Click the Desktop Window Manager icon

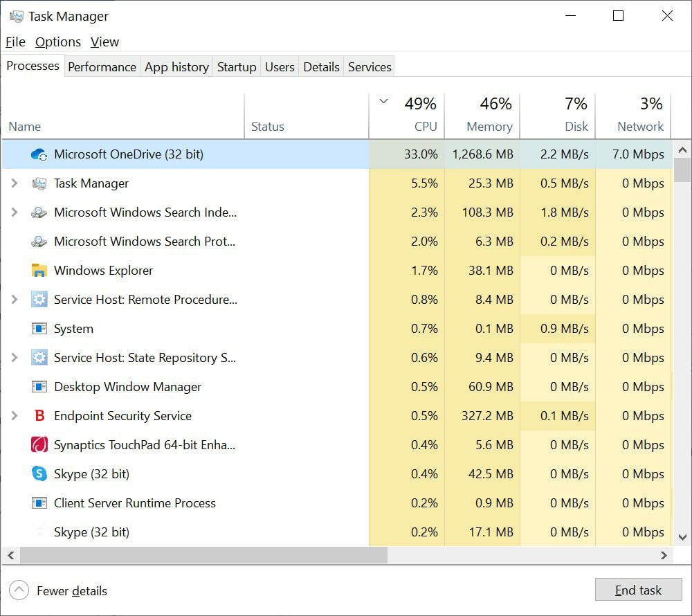[39, 387]
